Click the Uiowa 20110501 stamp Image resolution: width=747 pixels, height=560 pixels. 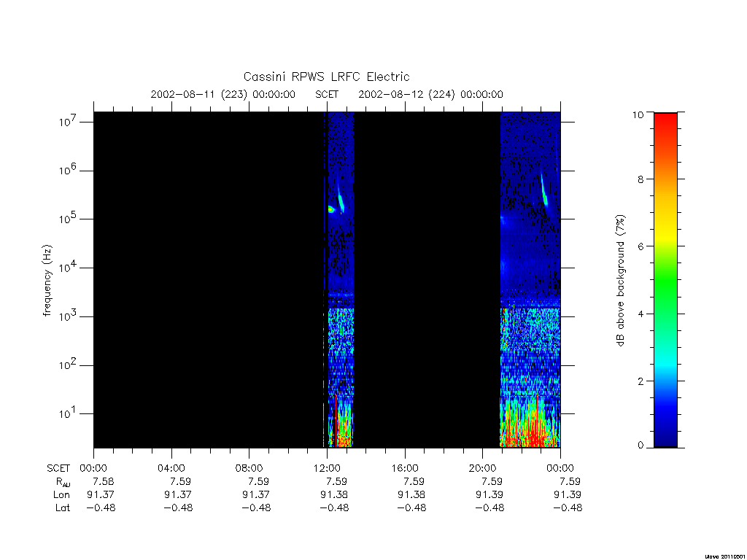click(726, 556)
